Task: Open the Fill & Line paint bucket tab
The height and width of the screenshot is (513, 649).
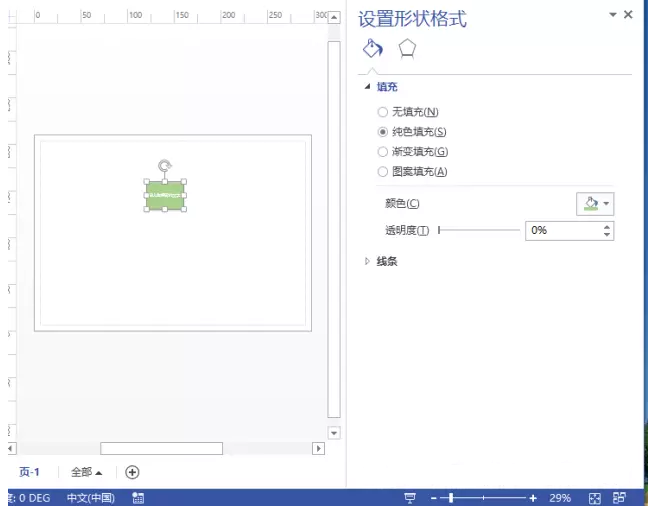Action: (372, 49)
